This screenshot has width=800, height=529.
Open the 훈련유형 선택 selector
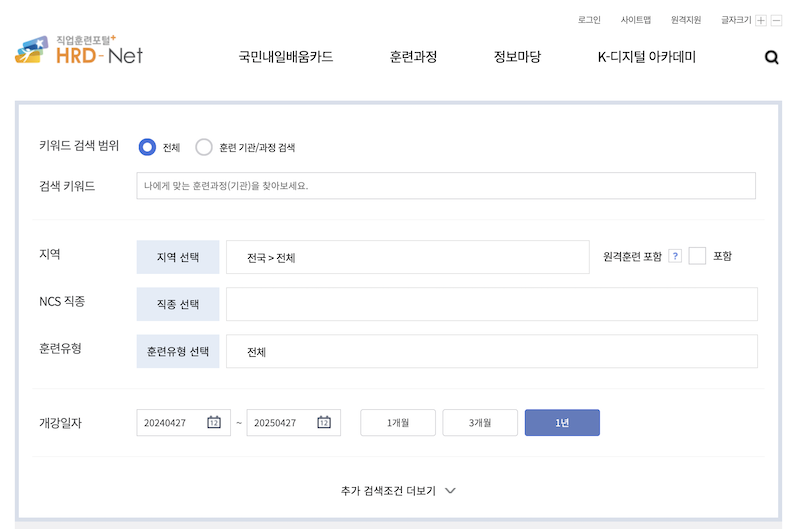point(178,351)
